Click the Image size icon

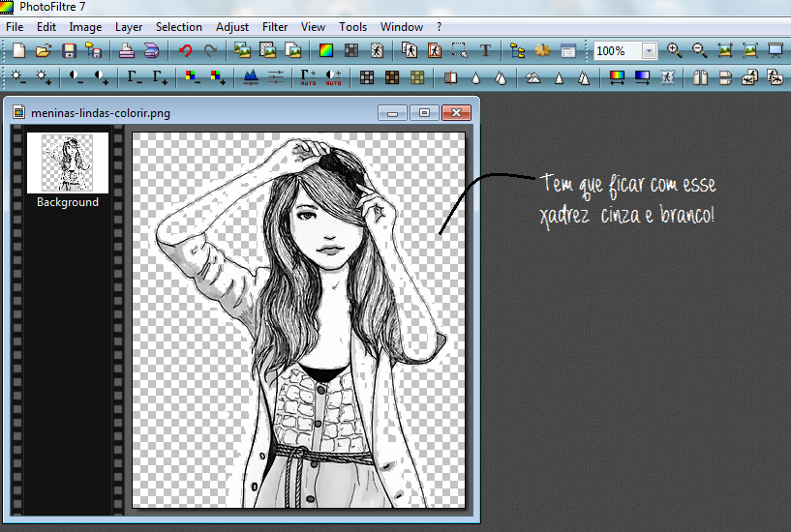coord(242,51)
